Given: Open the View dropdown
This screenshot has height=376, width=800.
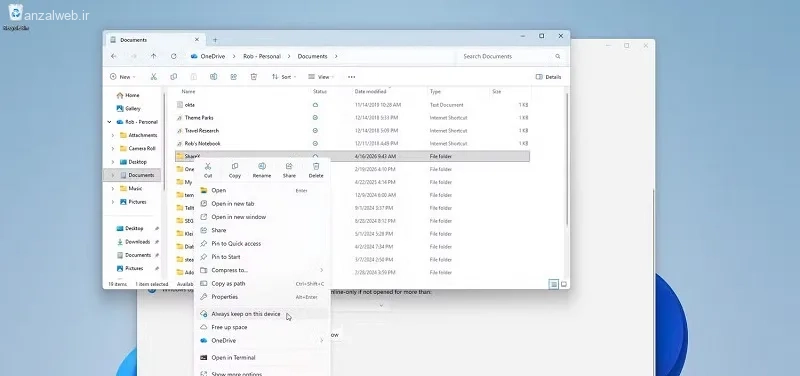Looking at the screenshot, I should 321,77.
